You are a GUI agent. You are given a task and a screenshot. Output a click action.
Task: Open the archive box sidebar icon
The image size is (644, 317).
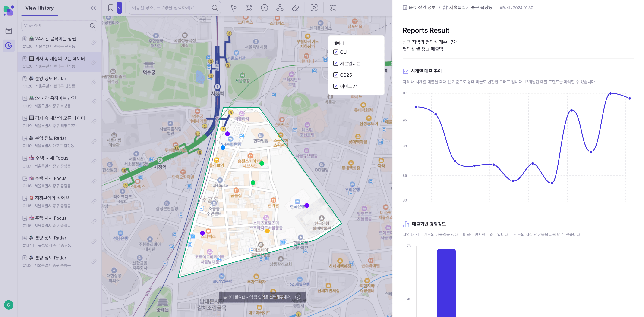pyautogui.click(x=9, y=31)
